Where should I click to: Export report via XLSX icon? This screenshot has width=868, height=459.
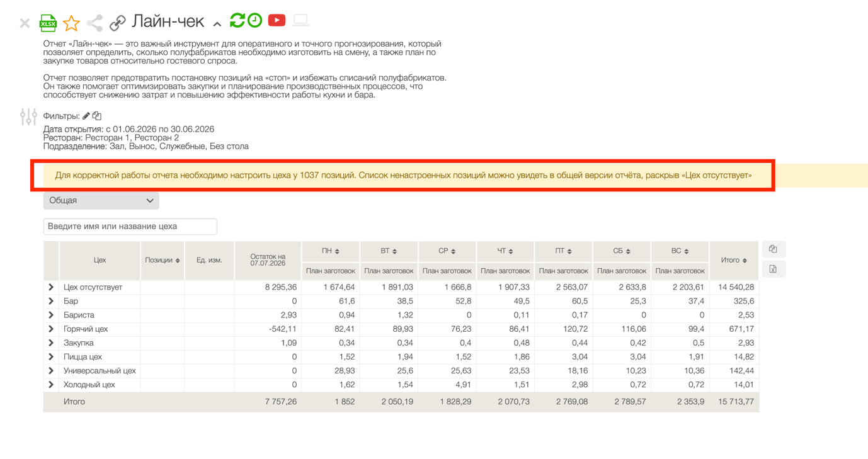point(48,23)
